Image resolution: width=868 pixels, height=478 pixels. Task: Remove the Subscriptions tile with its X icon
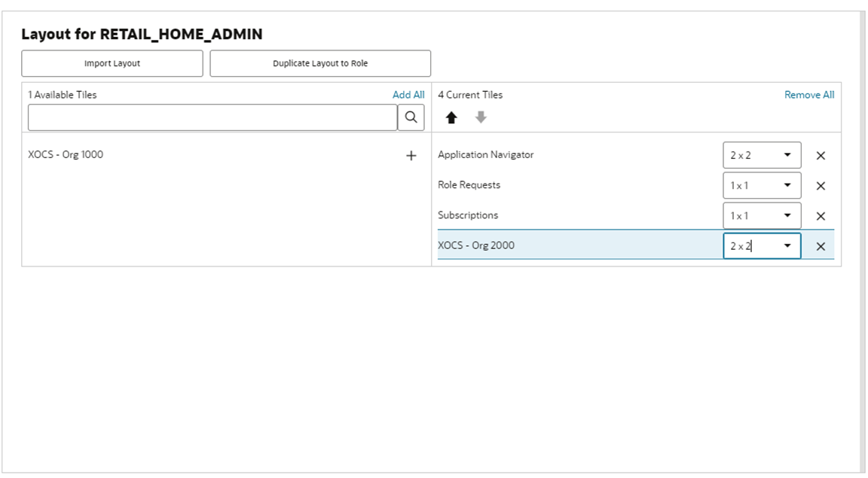pos(820,215)
